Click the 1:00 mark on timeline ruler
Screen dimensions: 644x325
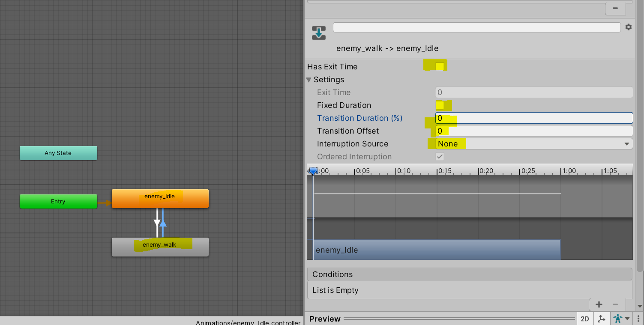(569, 171)
